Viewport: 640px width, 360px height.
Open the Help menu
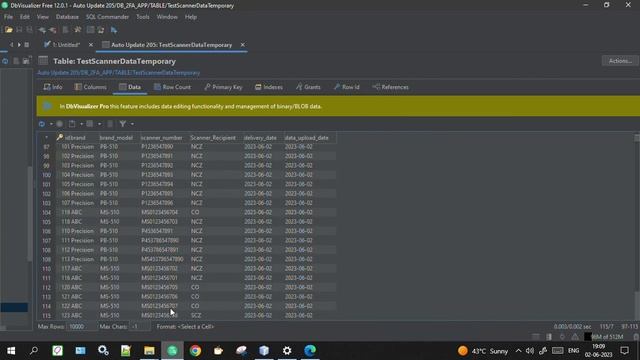pos(191,17)
